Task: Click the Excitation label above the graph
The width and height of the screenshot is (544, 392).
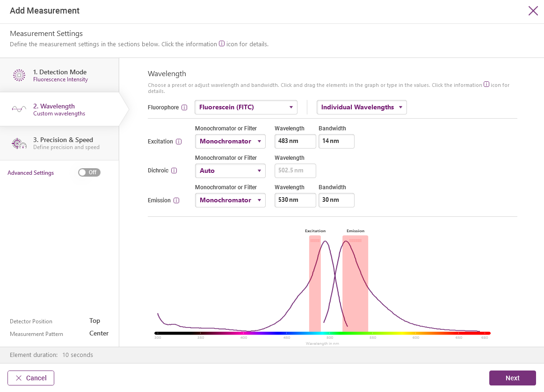Action: pyautogui.click(x=315, y=231)
